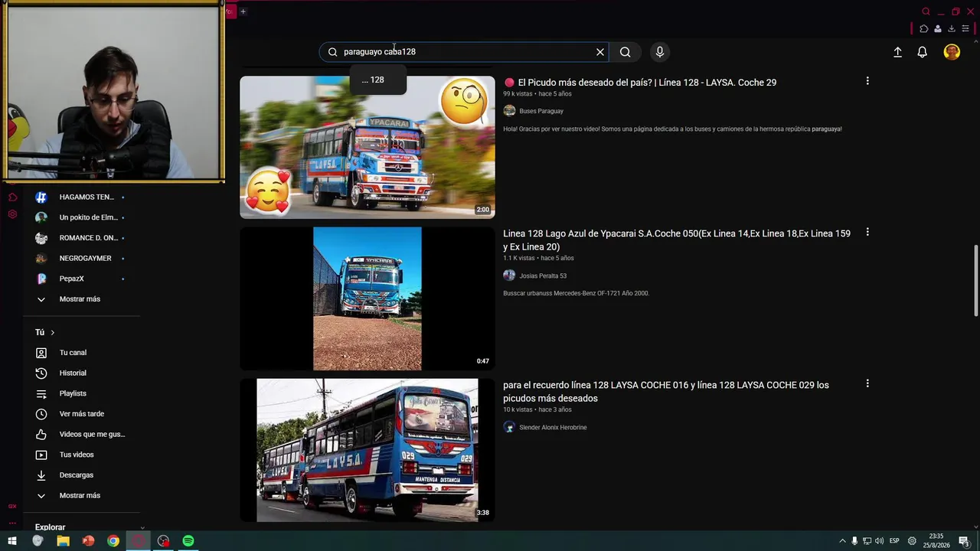The height and width of the screenshot is (551, 980).
Task: Open the browser profile icon
Action: tap(938, 29)
